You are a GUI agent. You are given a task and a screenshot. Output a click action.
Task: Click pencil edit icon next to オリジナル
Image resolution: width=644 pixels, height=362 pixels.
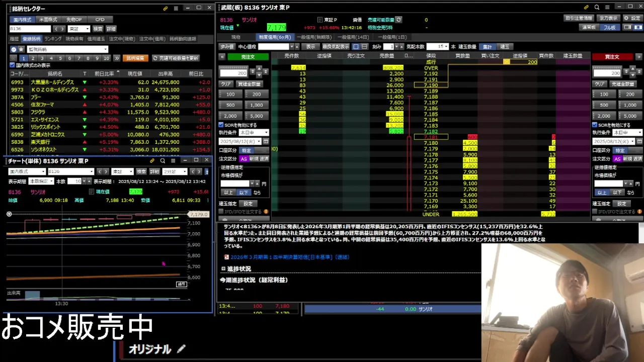click(181, 348)
